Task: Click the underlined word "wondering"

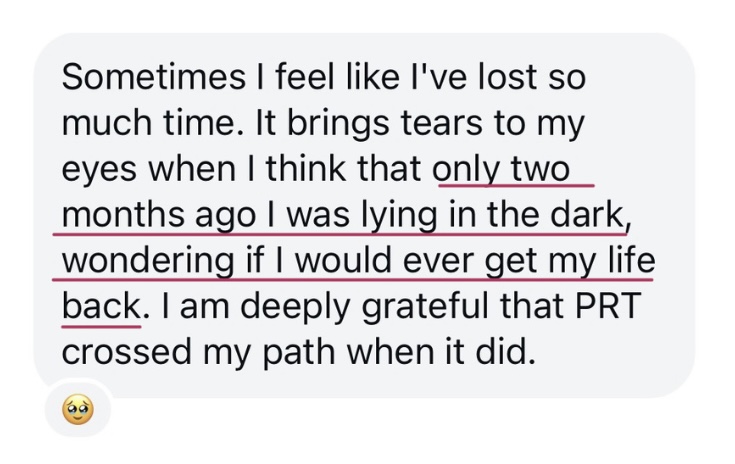Action: click(x=148, y=262)
